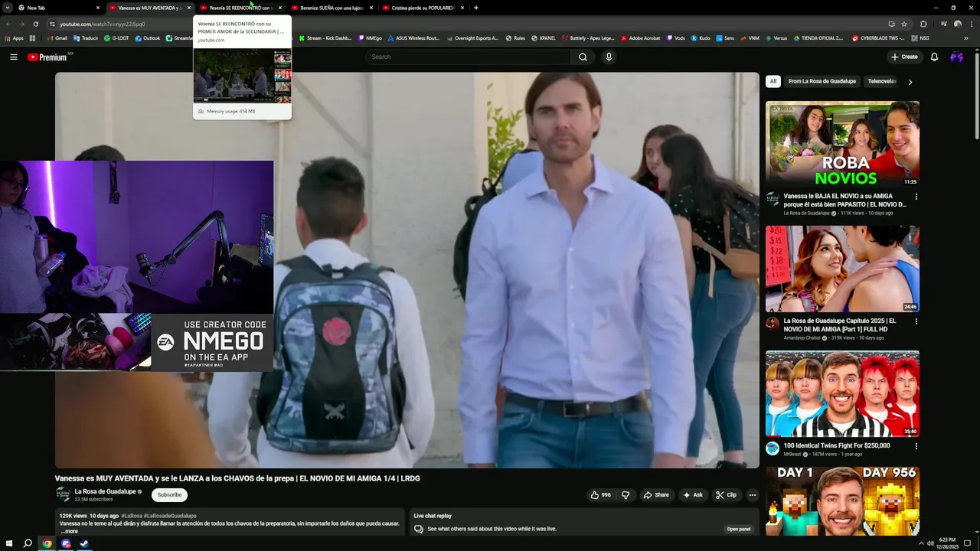Expand description with ...more

69,530
